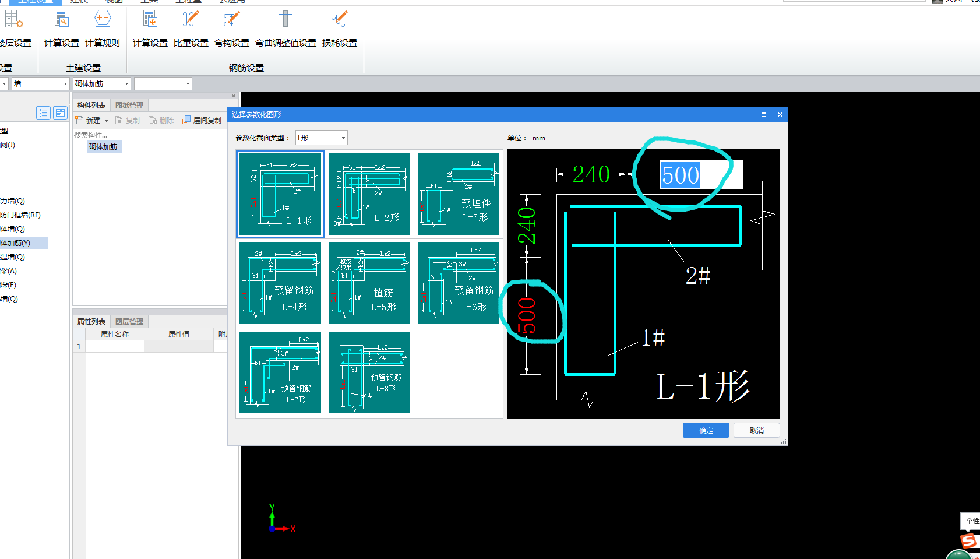Image resolution: width=980 pixels, height=559 pixels.
Task: Open 计算规则 settings
Action: pyautogui.click(x=103, y=29)
